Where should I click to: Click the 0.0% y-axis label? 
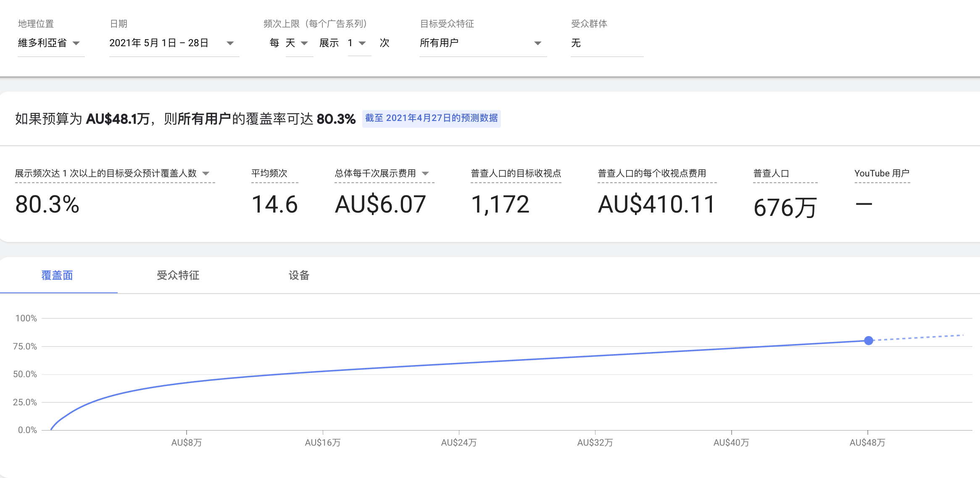coord(27,430)
